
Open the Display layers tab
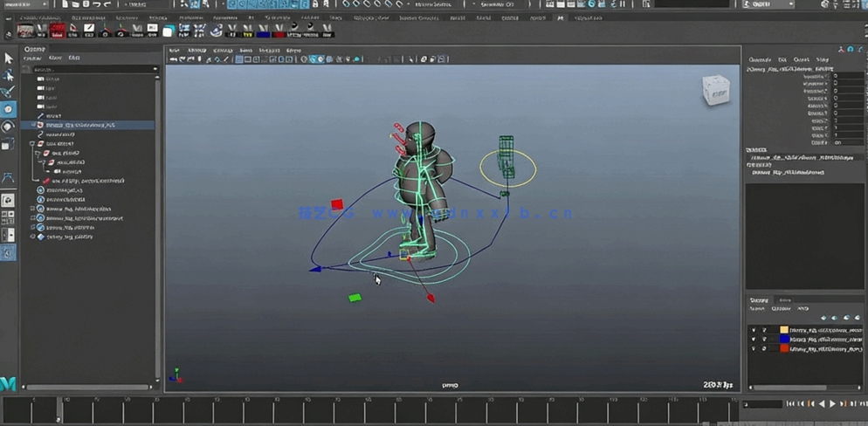pyautogui.click(x=759, y=299)
